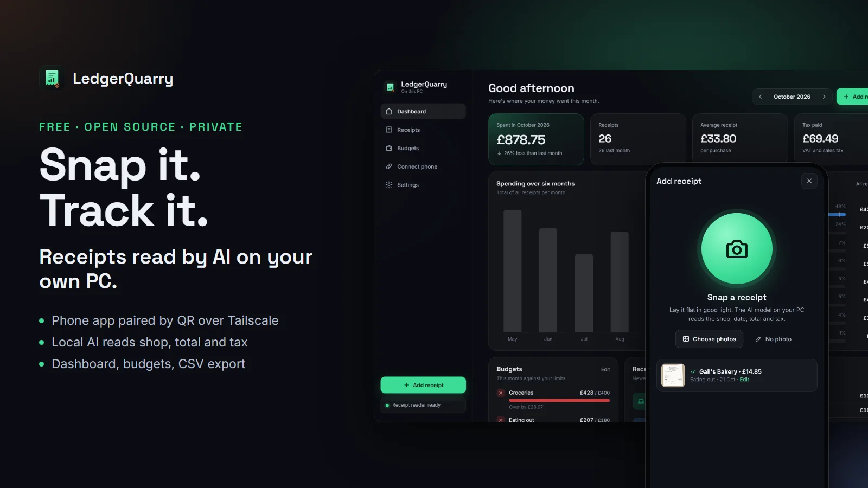This screenshot has width=868, height=488.
Task: Click the LedgerQuarry sidebar logo icon
Action: click(x=390, y=87)
